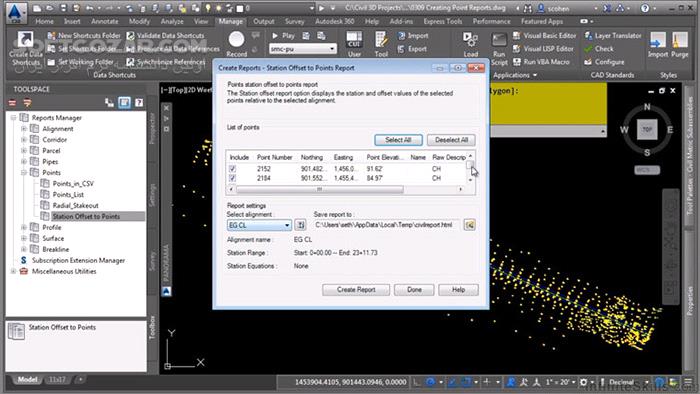This screenshot has width=700, height=394.
Task: Click Synchronize References
Action: click(166, 62)
